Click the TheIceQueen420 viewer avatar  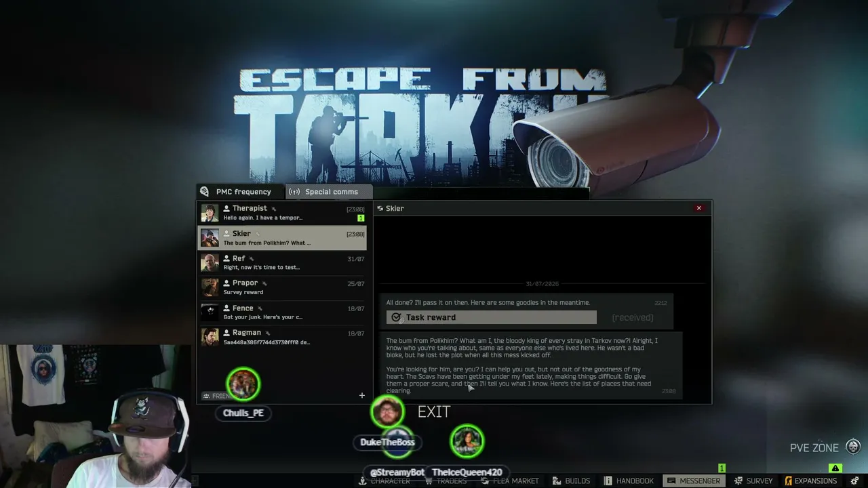pyautogui.click(x=467, y=441)
